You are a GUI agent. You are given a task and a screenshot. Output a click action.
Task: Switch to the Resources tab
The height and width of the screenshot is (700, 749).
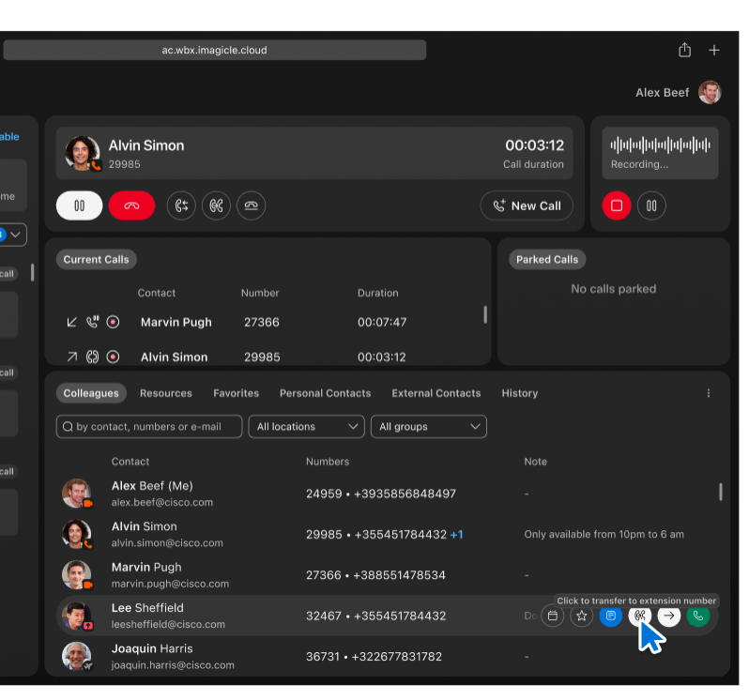tap(166, 393)
